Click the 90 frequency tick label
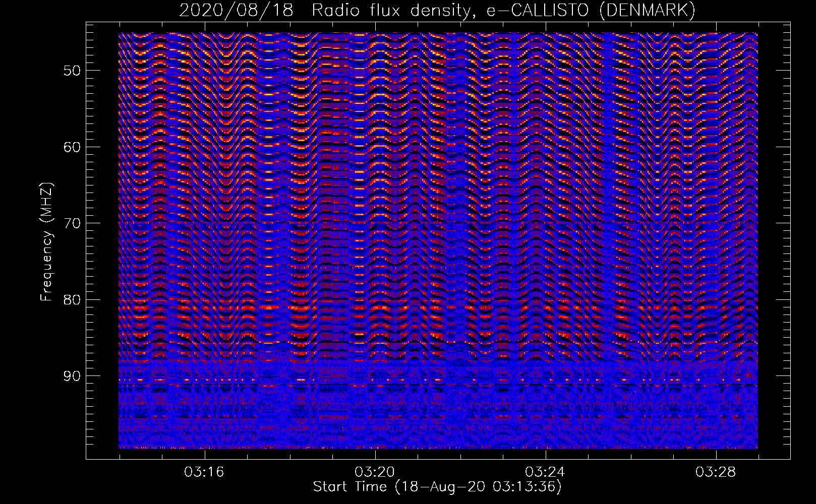The image size is (816, 504). (x=72, y=376)
